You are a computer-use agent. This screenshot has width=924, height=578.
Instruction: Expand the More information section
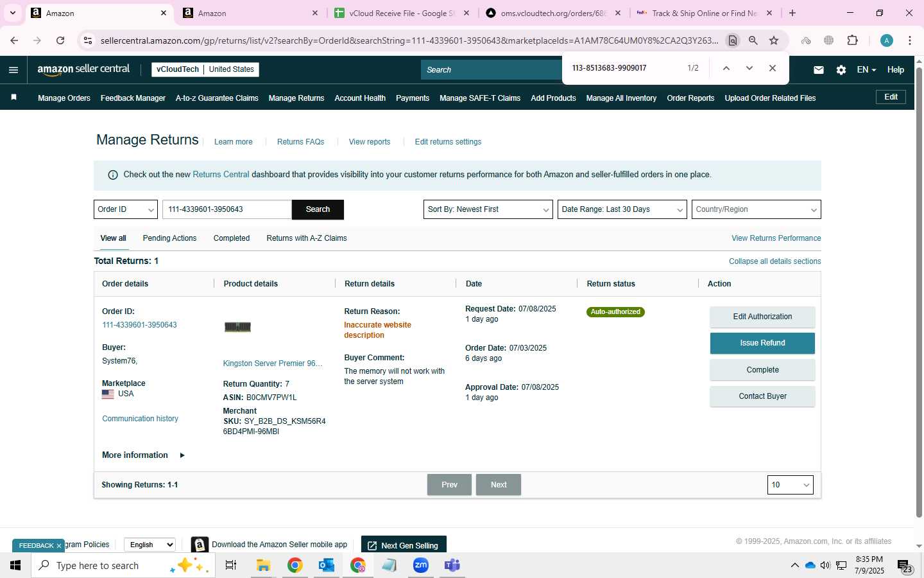(143, 455)
